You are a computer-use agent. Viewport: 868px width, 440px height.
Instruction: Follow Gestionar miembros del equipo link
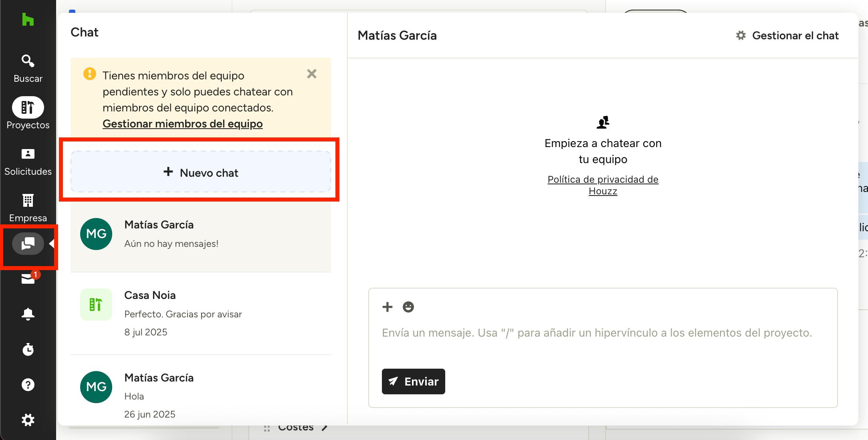(182, 124)
